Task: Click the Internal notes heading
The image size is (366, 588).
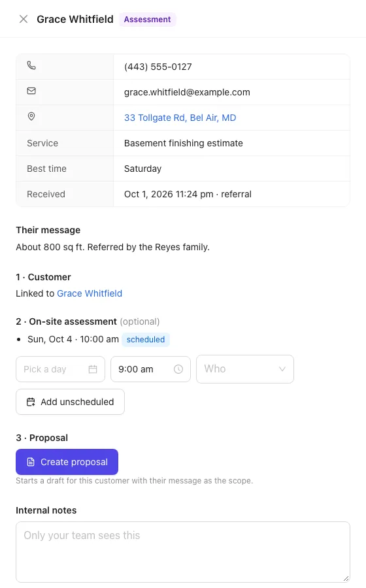Action: tap(46, 510)
